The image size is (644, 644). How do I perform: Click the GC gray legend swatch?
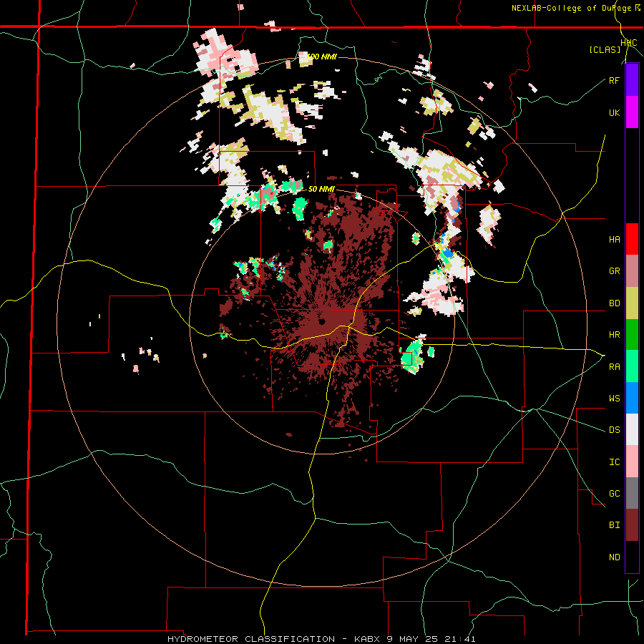pyautogui.click(x=632, y=493)
